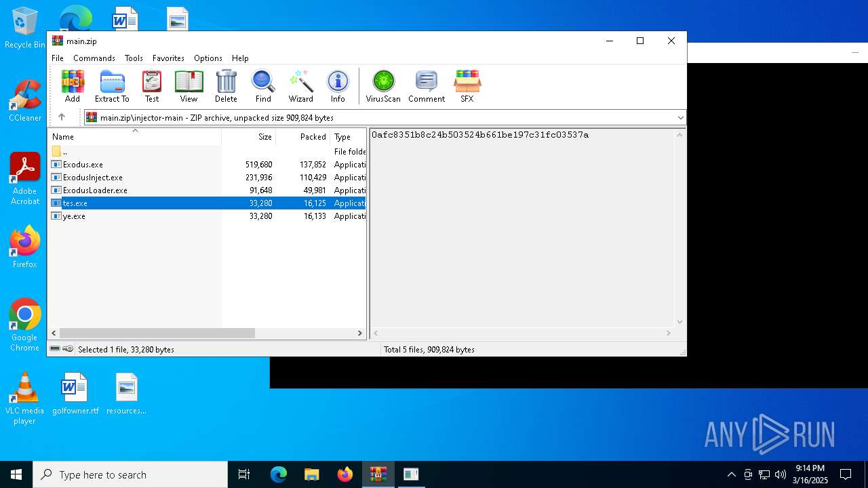
Task: Click the Delete trash can icon
Action: (x=226, y=86)
